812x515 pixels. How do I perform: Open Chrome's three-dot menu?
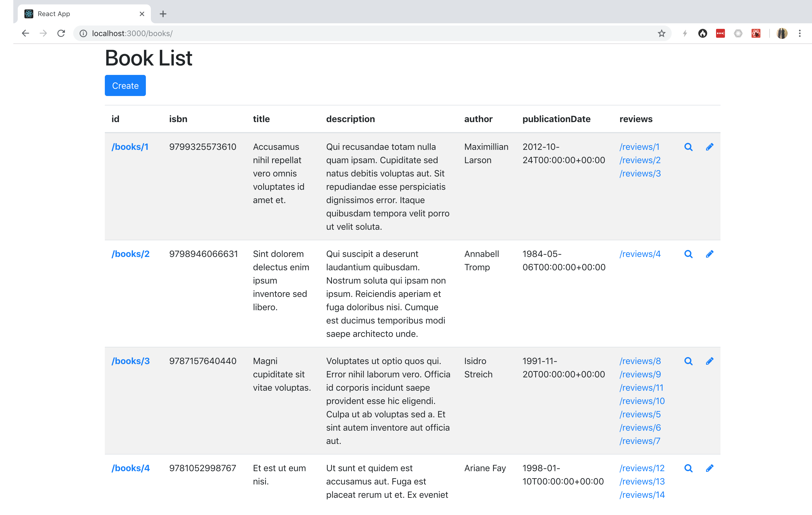[x=800, y=33]
